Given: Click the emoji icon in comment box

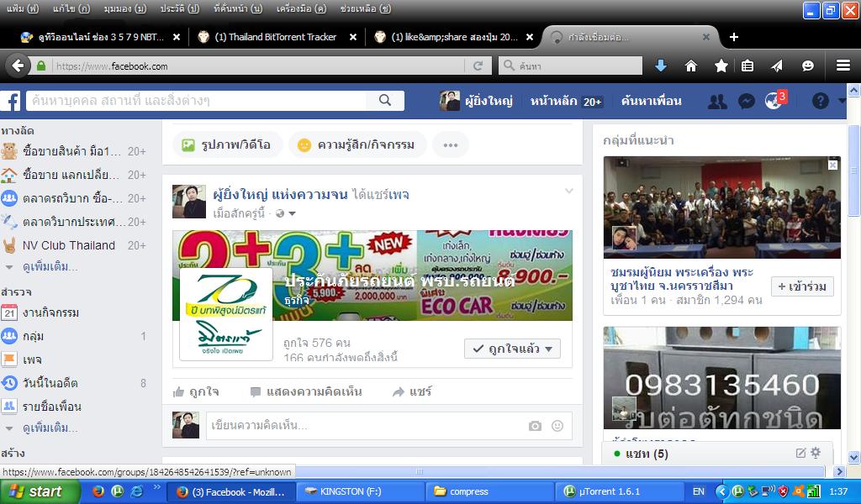Looking at the screenshot, I should click(x=557, y=426).
